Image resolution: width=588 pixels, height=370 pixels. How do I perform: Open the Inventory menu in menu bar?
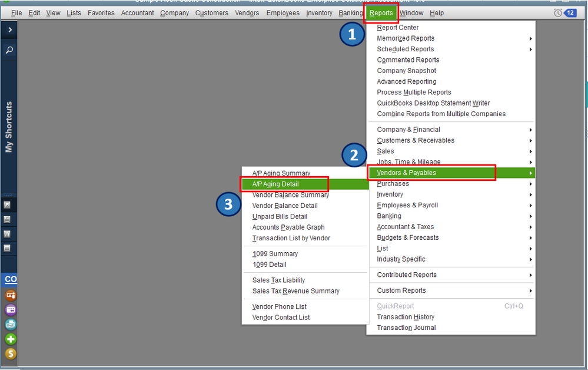tap(319, 13)
